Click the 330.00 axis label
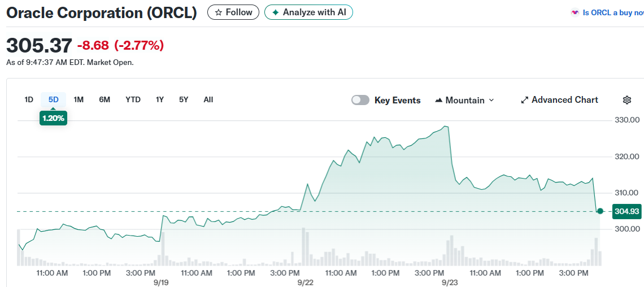The width and height of the screenshot is (644, 287). (626, 120)
